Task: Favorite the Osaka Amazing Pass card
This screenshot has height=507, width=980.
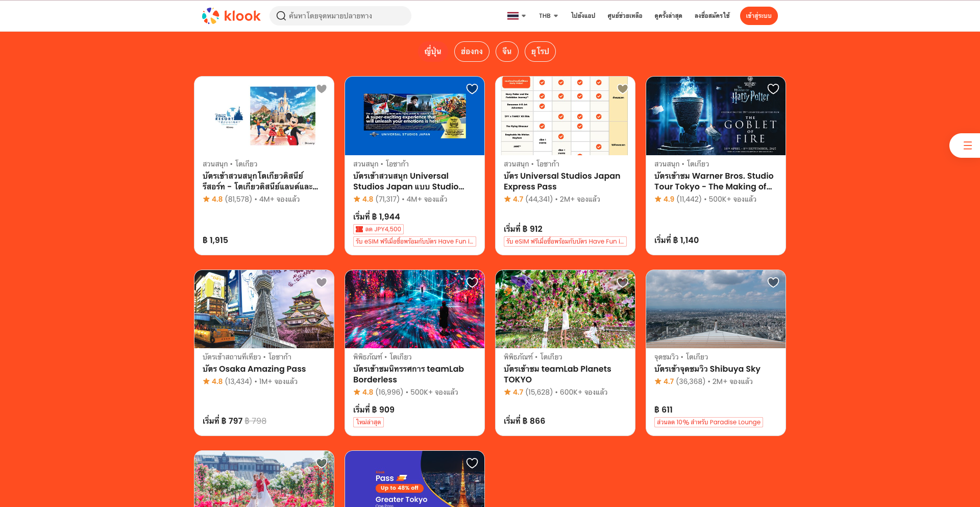Action: click(x=322, y=282)
